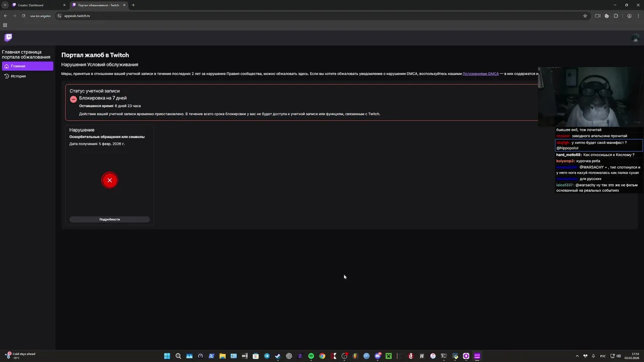Go back to the previous page

point(6,16)
